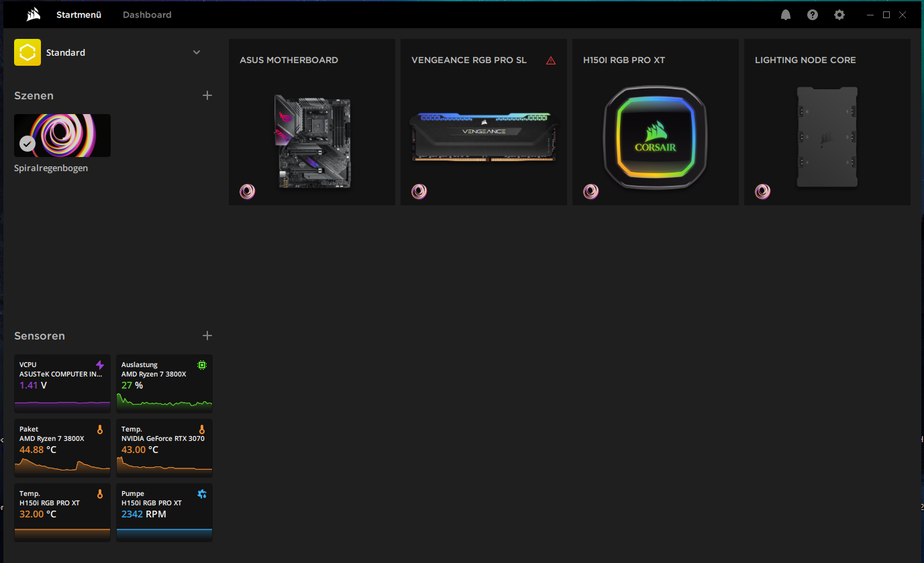Select the Startmenü tab
The image size is (924, 563).
[79, 15]
